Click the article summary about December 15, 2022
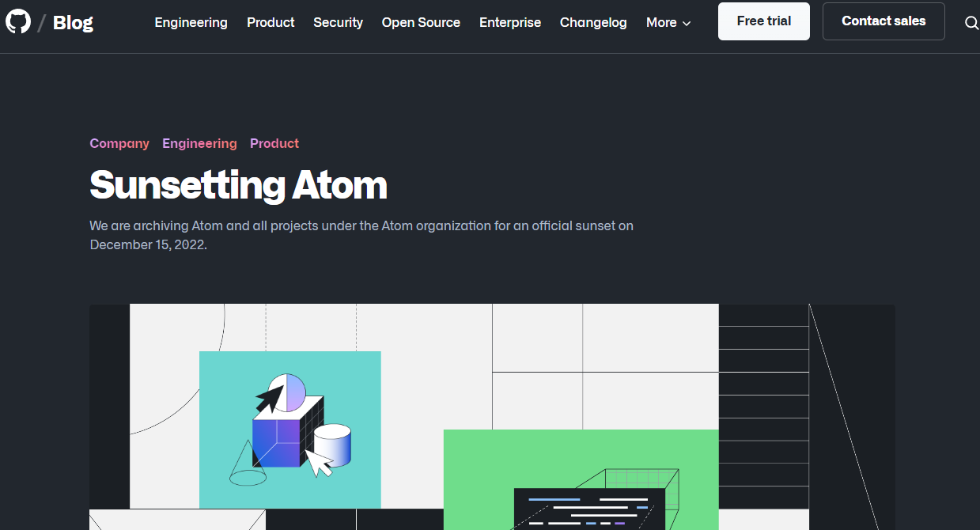Image resolution: width=980 pixels, height=530 pixels. click(361, 235)
